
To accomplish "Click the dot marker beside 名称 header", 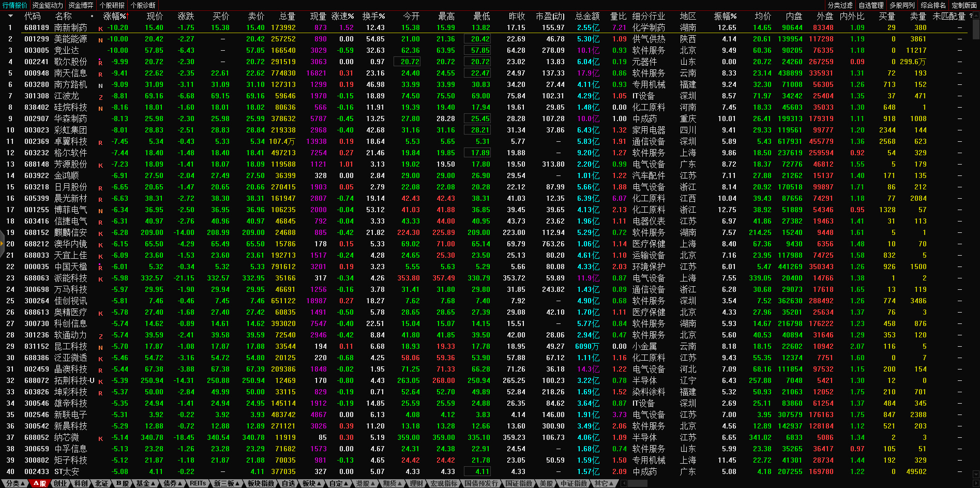I will [92, 17].
